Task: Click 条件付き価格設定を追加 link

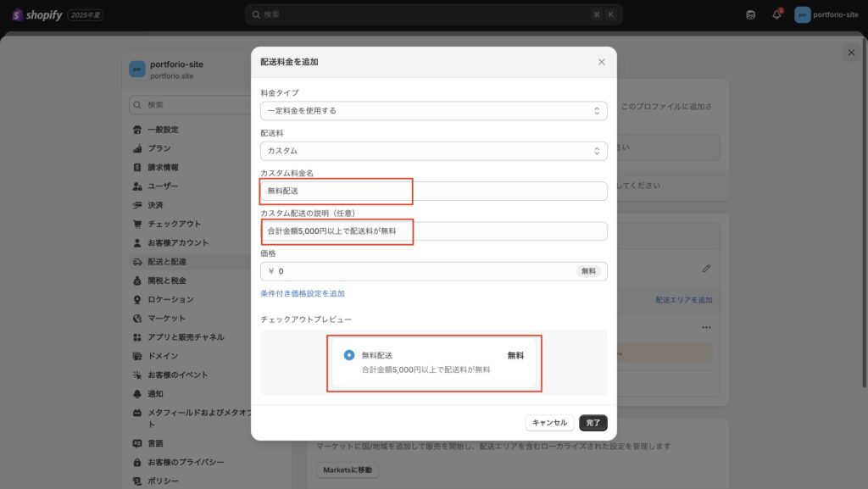Action: tap(303, 293)
